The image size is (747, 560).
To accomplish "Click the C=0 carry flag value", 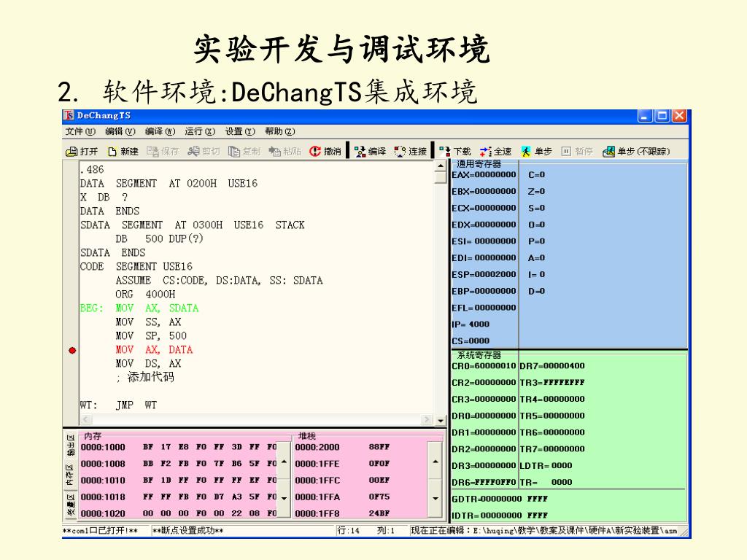I will pos(536,175).
